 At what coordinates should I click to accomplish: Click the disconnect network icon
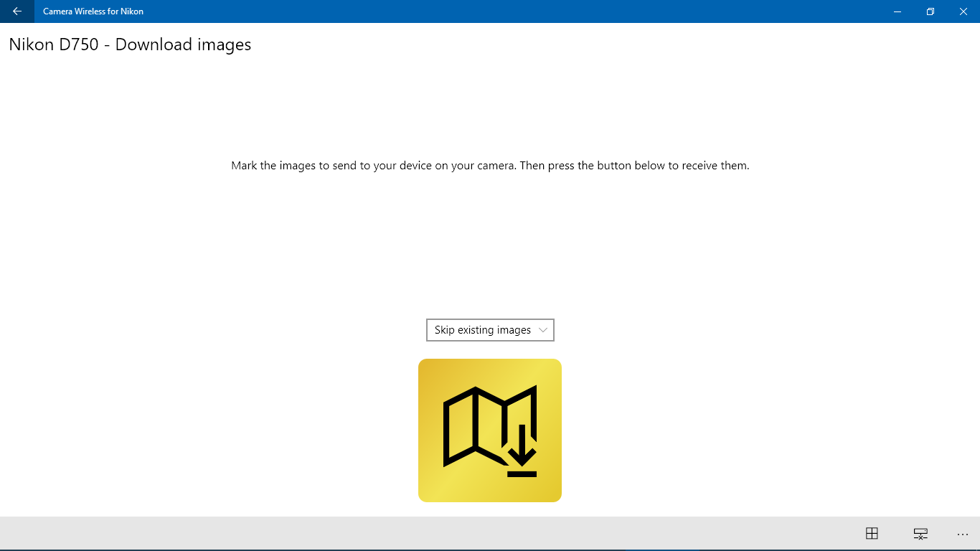920,533
